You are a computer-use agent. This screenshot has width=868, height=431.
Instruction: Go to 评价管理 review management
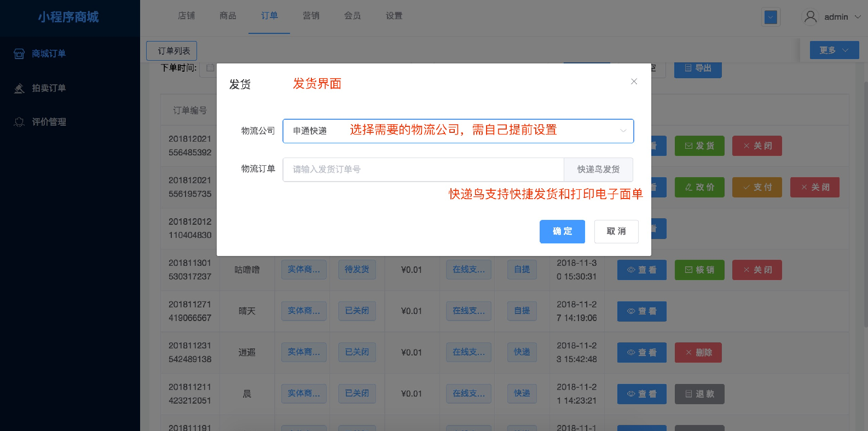48,122
